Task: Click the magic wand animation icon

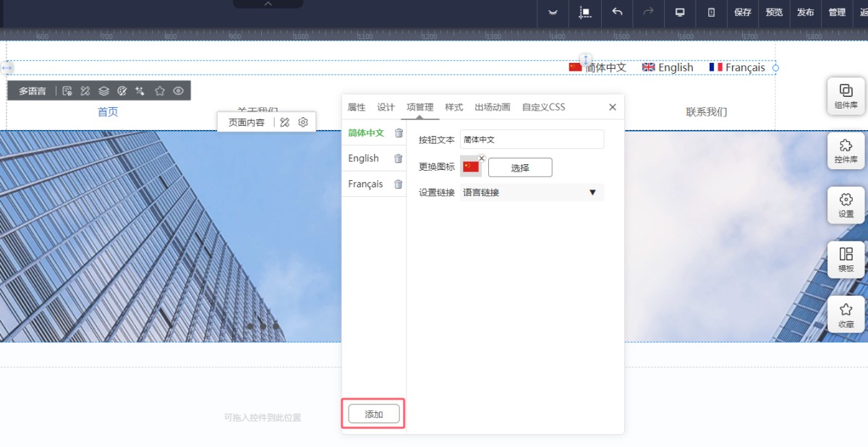Action: pos(140,90)
